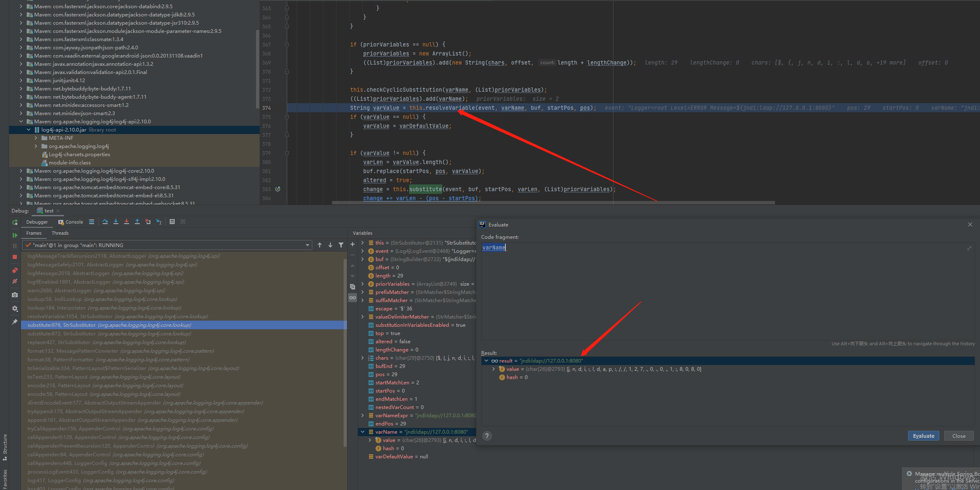The width and height of the screenshot is (980, 490).
Task: Collapse log4j-api:2.10.0 Maven library node
Action: click(x=21, y=122)
